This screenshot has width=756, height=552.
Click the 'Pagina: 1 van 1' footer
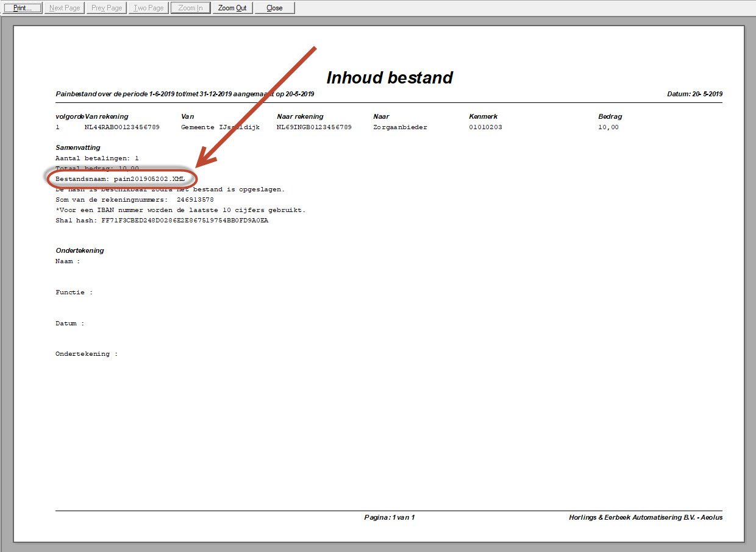389,517
